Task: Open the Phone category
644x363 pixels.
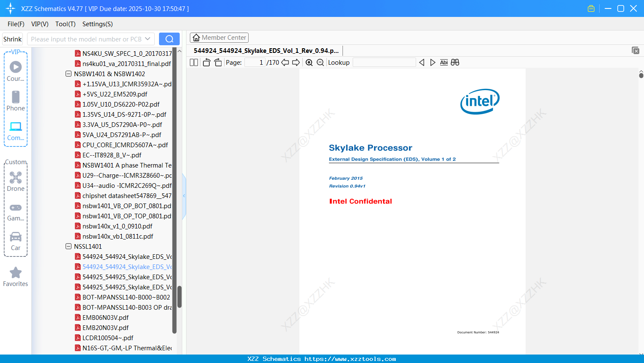Action: (x=16, y=101)
